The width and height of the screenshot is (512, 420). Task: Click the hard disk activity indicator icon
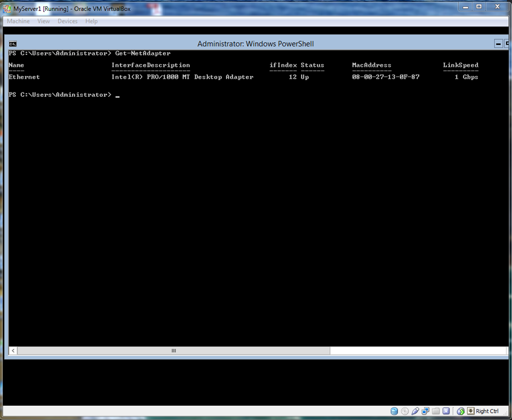point(394,411)
